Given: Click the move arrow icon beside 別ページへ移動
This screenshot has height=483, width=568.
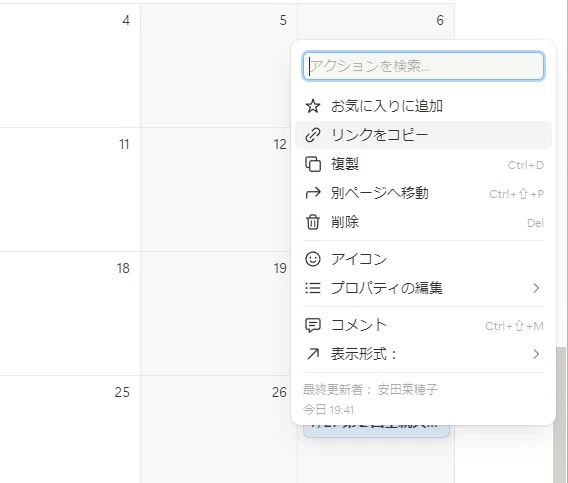Looking at the screenshot, I should pyautogui.click(x=313, y=193).
